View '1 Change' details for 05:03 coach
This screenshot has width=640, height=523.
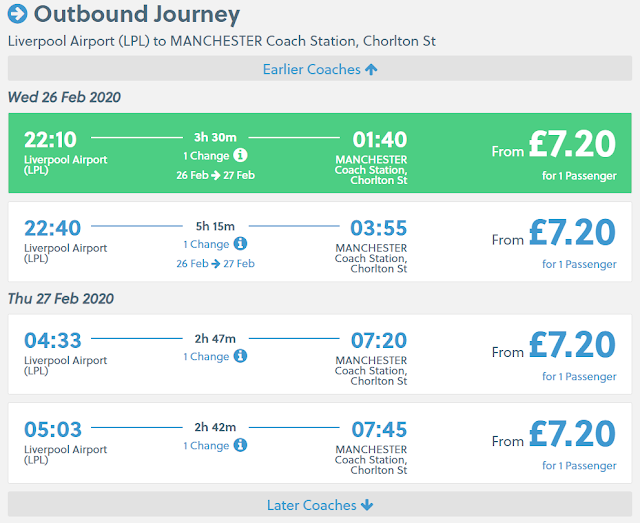206,445
